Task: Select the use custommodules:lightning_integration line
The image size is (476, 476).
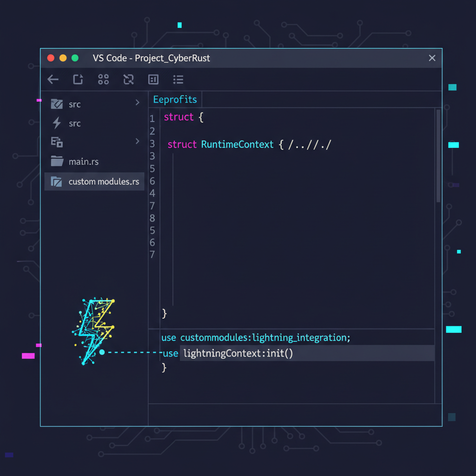Action: tap(257, 337)
